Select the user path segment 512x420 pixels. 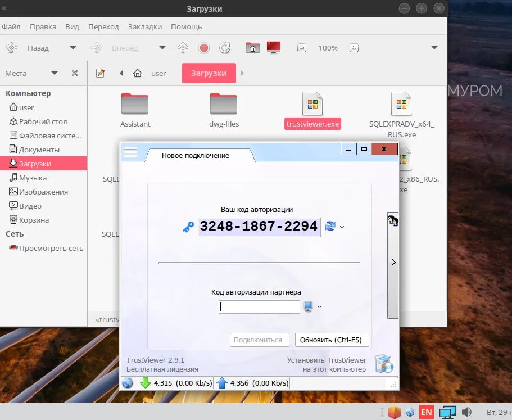tap(158, 74)
